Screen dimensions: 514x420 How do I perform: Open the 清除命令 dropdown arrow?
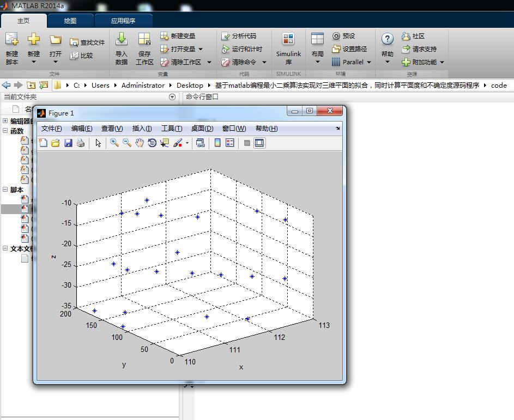point(264,62)
